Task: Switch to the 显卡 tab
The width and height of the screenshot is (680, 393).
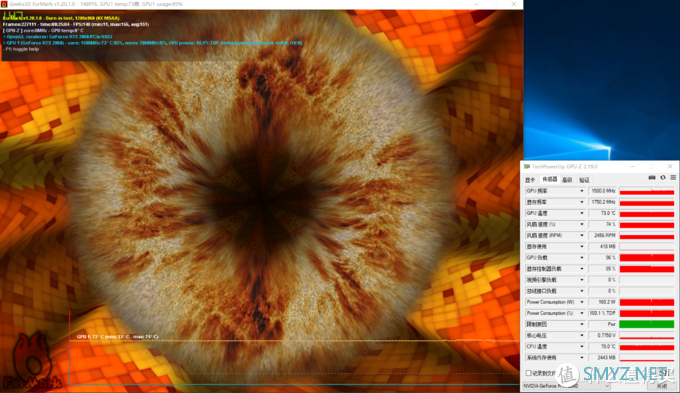Action: 530,180
